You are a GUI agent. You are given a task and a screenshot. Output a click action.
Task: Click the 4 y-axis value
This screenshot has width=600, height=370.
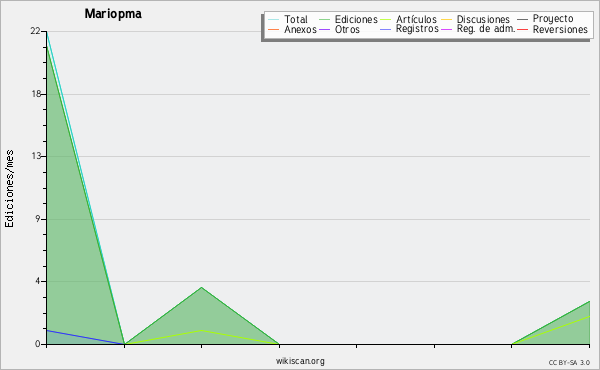[x=38, y=281]
